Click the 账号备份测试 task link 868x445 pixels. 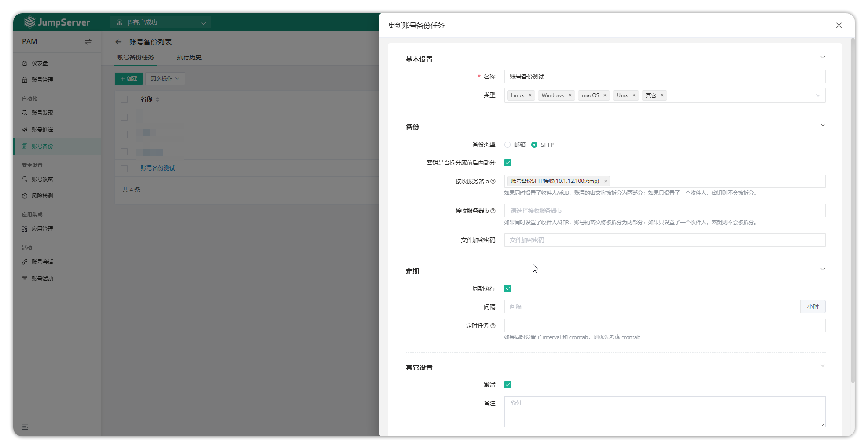[x=158, y=168]
